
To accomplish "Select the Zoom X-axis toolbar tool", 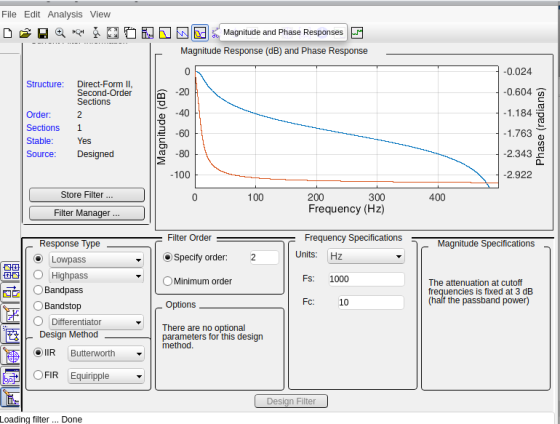I will [78, 33].
